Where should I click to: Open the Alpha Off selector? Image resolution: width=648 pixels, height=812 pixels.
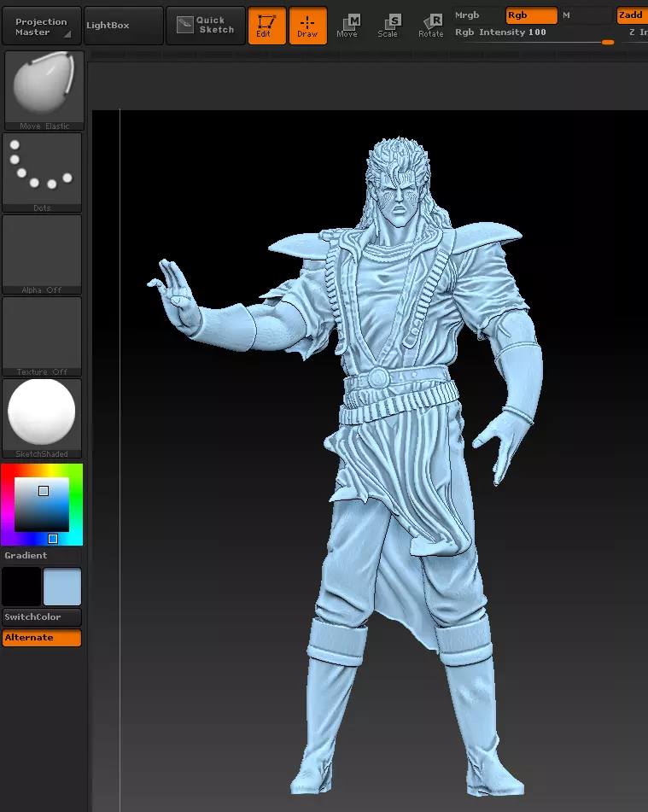[x=42, y=254]
